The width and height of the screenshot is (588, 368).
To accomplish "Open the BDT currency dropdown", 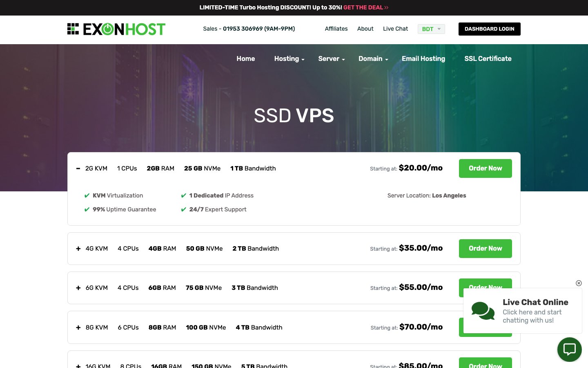I will pyautogui.click(x=431, y=29).
